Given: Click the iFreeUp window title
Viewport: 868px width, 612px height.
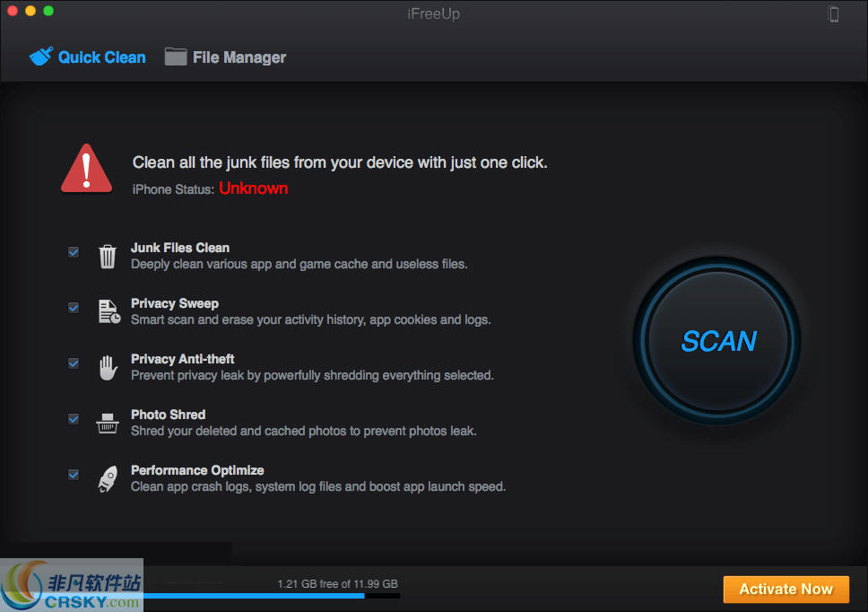Looking at the screenshot, I should pyautogui.click(x=433, y=13).
